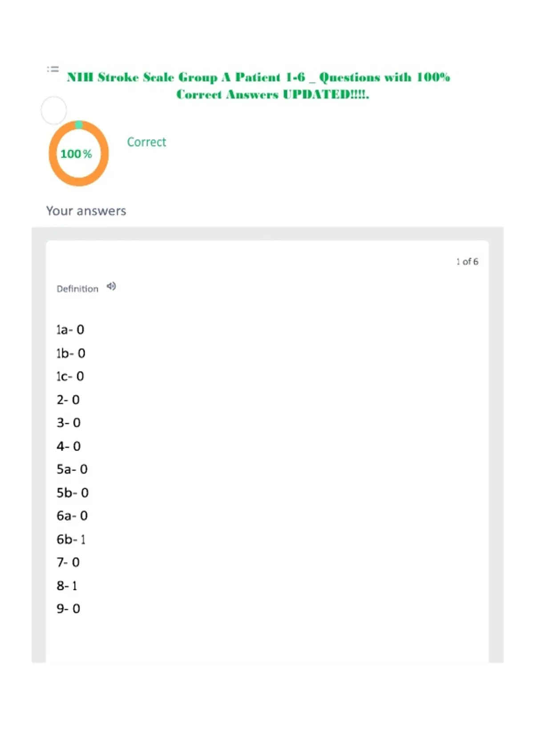Click the Your answers heading
The width and height of the screenshot is (534, 756).
[86, 211]
